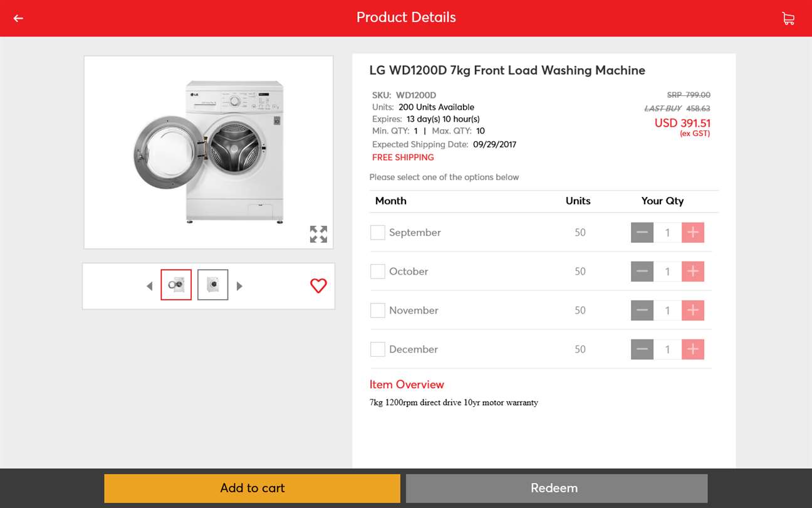Click the October quantity field
Viewport: 812px width, 508px height.
coord(667,272)
